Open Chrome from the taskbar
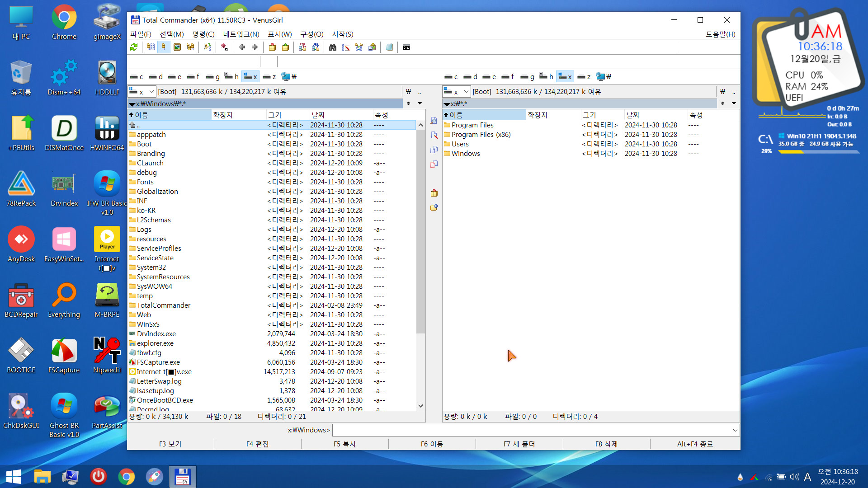The width and height of the screenshot is (868, 488). (x=126, y=477)
